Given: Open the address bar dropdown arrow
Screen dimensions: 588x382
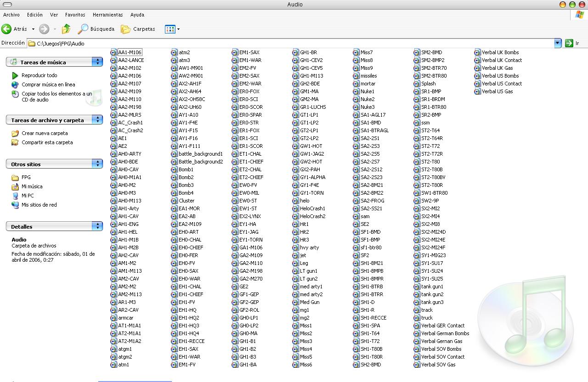Looking at the screenshot, I should point(558,43).
